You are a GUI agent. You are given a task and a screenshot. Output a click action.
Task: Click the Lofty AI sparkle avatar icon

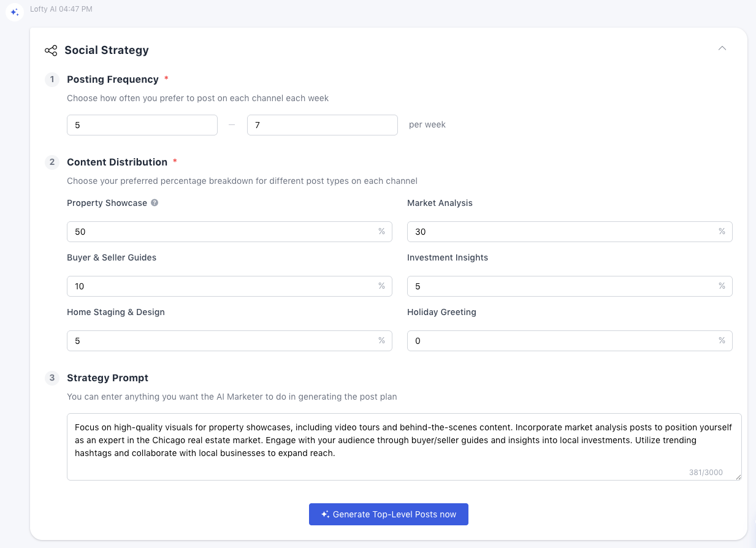click(15, 12)
